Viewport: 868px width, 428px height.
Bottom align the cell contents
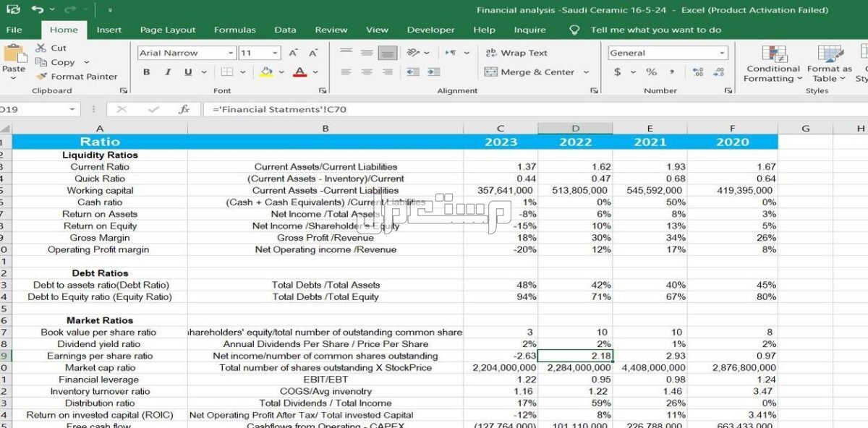[x=388, y=53]
